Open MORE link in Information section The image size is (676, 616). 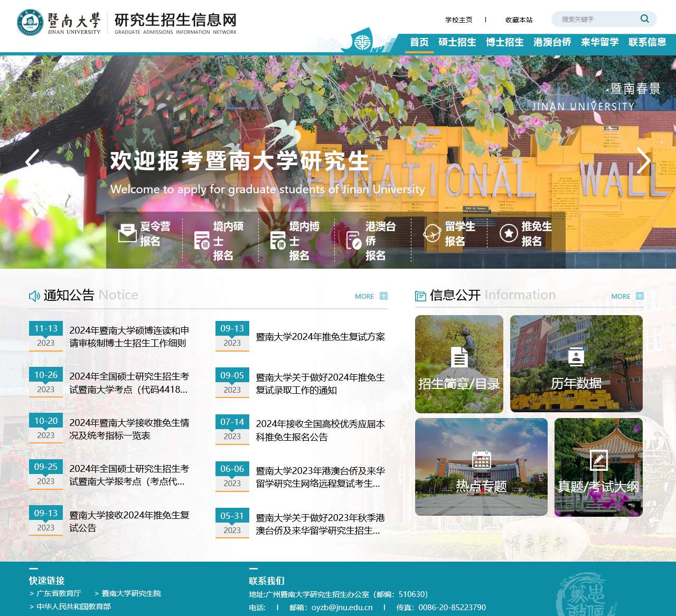[x=621, y=297]
